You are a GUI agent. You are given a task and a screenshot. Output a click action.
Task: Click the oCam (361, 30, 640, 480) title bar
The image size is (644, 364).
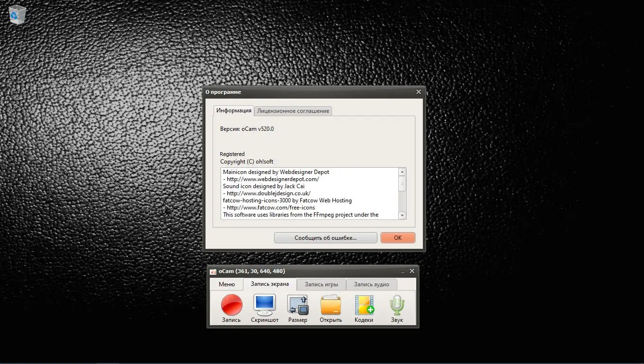click(x=313, y=271)
